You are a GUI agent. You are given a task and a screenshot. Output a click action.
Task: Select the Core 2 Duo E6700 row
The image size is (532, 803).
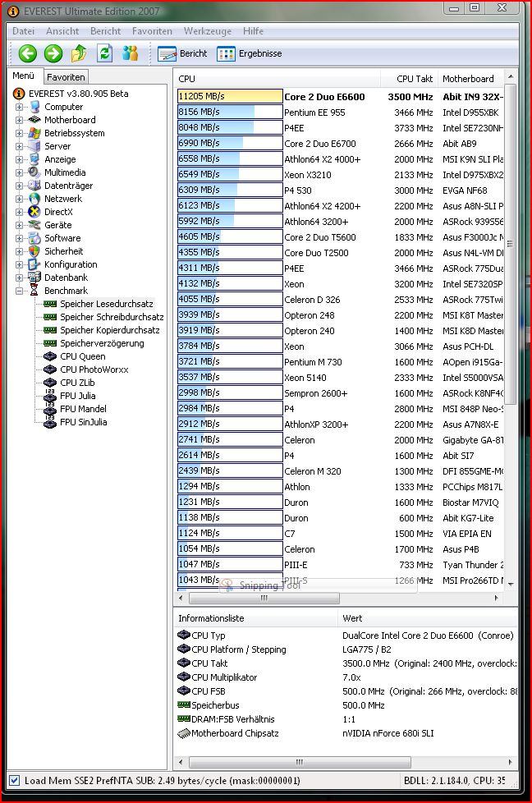tap(341, 144)
